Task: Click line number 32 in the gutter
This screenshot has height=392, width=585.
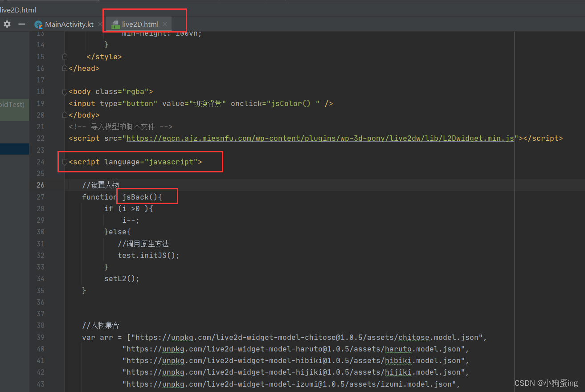Action: pos(40,256)
